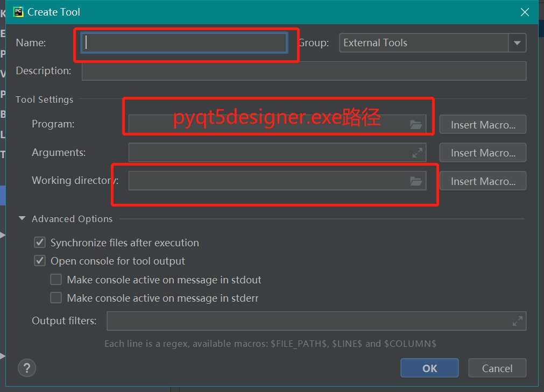The image size is (544, 392).
Task: Confirm with the OK button
Action: (x=429, y=368)
